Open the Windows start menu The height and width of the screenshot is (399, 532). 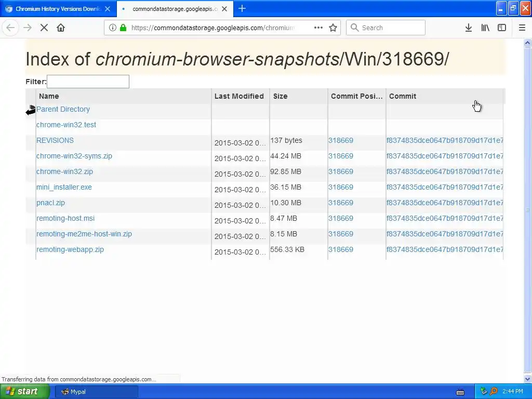coord(25,392)
